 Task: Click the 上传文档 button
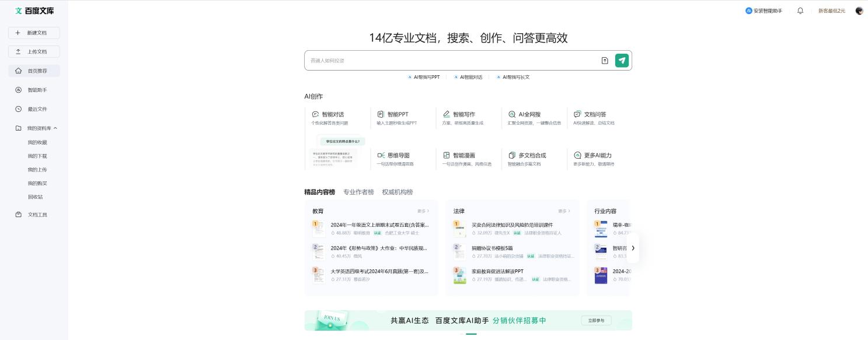click(34, 52)
